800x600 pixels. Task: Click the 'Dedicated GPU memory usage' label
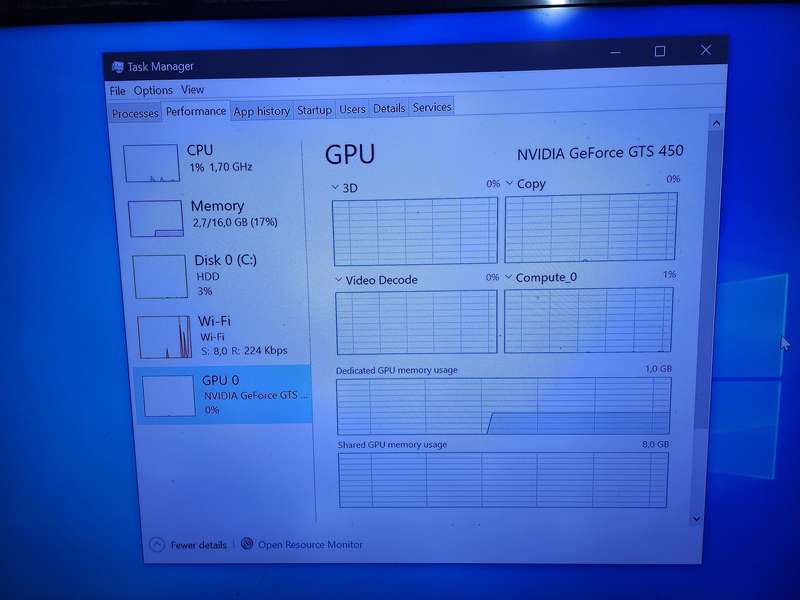tap(396, 370)
